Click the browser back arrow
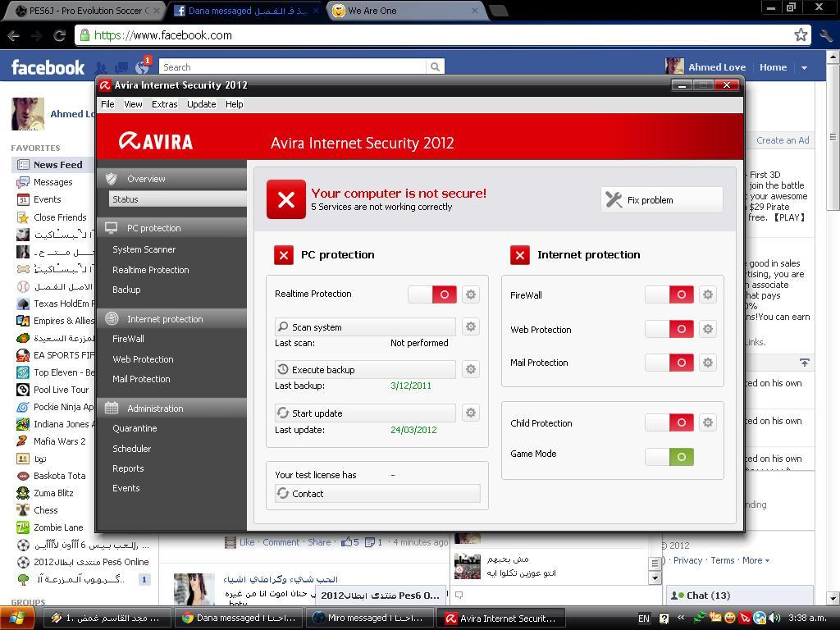Viewport: 840px width, 630px height. [x=14, y=35]
